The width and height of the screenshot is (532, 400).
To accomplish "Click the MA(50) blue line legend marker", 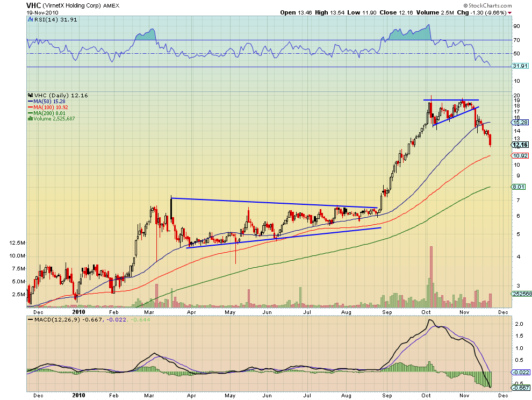I will [x=30, y=101].
